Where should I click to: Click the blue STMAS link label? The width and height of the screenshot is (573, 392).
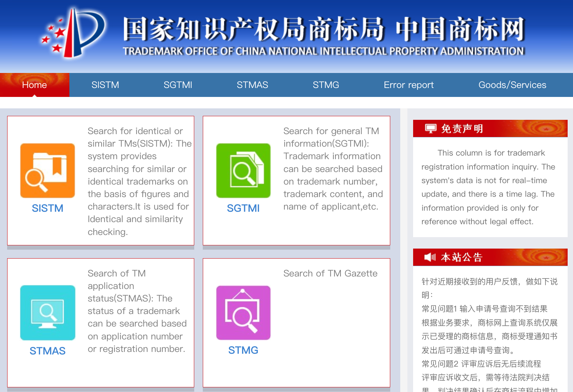48,351
